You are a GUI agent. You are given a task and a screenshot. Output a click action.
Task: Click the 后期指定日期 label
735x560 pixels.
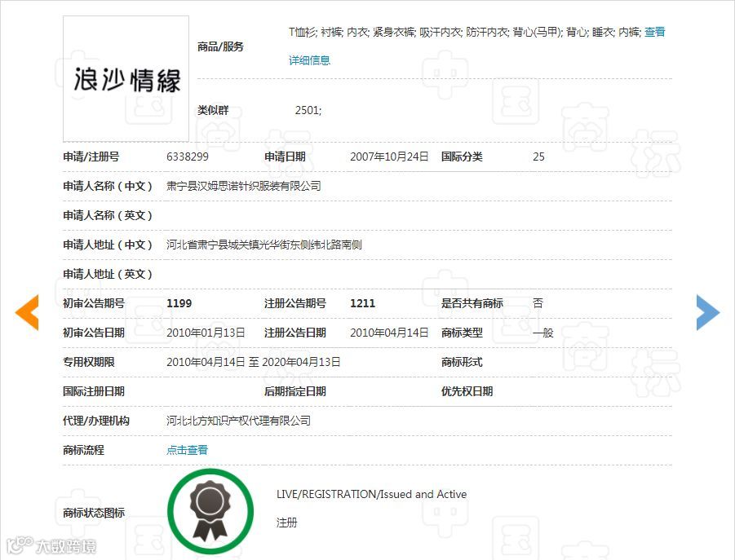pos(294,391)
